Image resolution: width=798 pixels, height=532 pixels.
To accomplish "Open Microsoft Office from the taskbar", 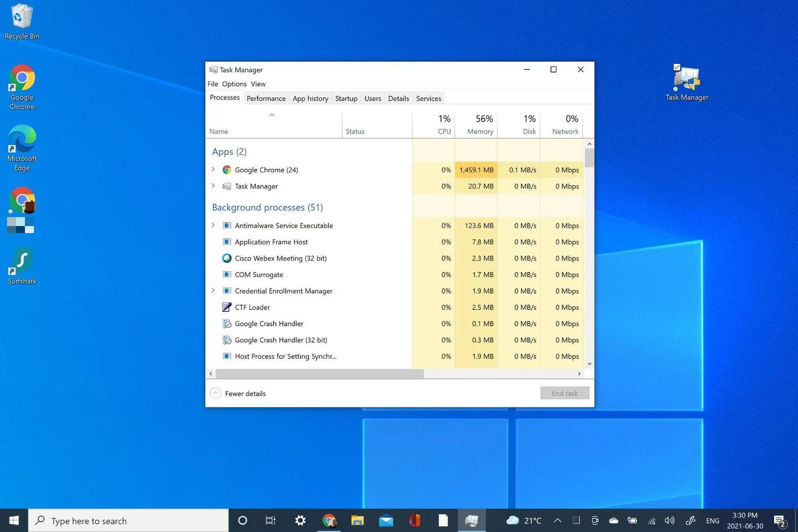I will tap(414, 520).
